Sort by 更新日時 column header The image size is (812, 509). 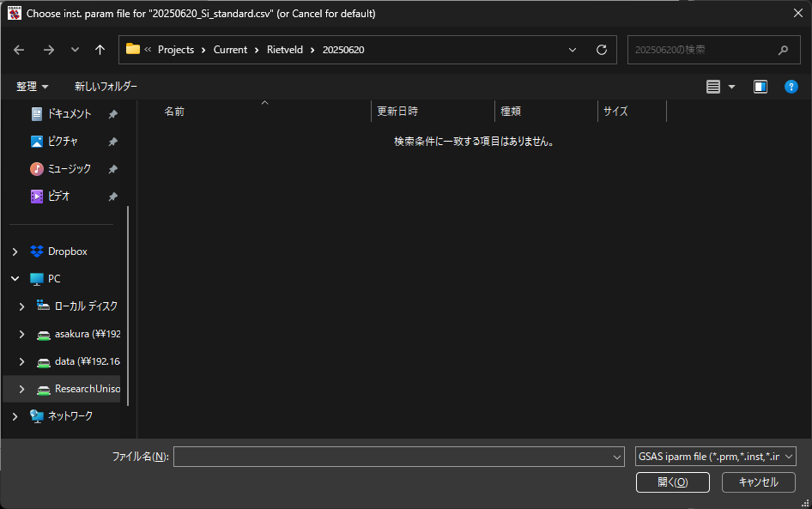point(397,112)
